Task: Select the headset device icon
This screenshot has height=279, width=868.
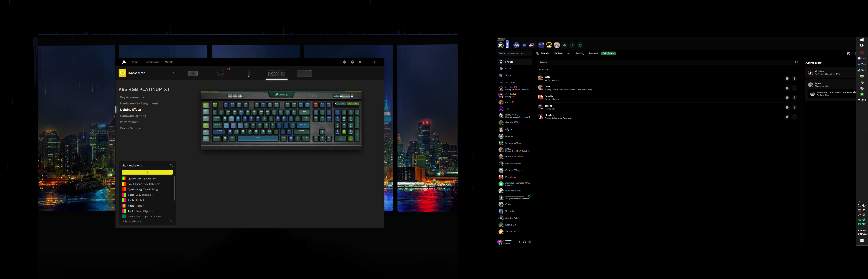Action: click(221, 73)
